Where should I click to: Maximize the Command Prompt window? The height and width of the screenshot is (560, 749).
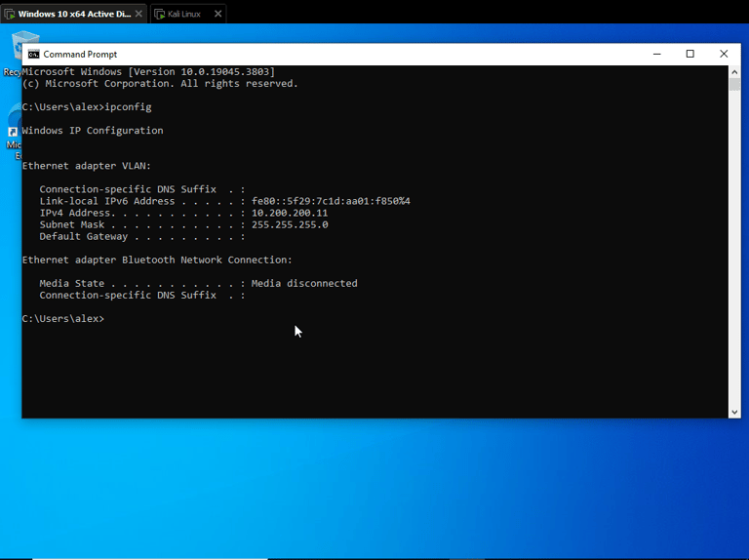(690, 54)
